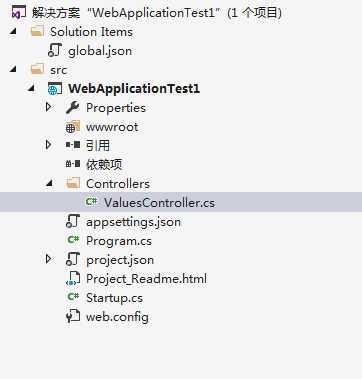Click the WebApplicationTest1 web project icon
362x379 pixels.
point(55,89)
